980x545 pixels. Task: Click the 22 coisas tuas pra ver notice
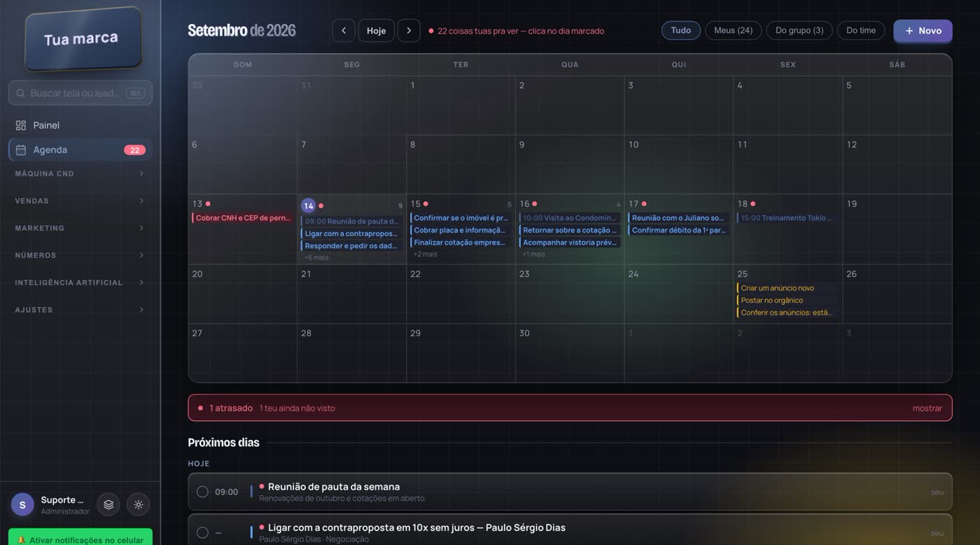[517, 31]
